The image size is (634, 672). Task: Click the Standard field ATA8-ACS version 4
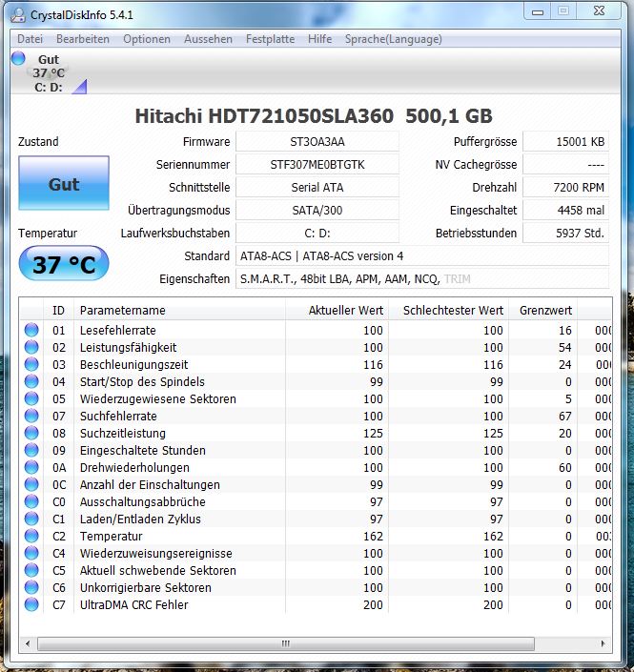click(x=422, y=255)
